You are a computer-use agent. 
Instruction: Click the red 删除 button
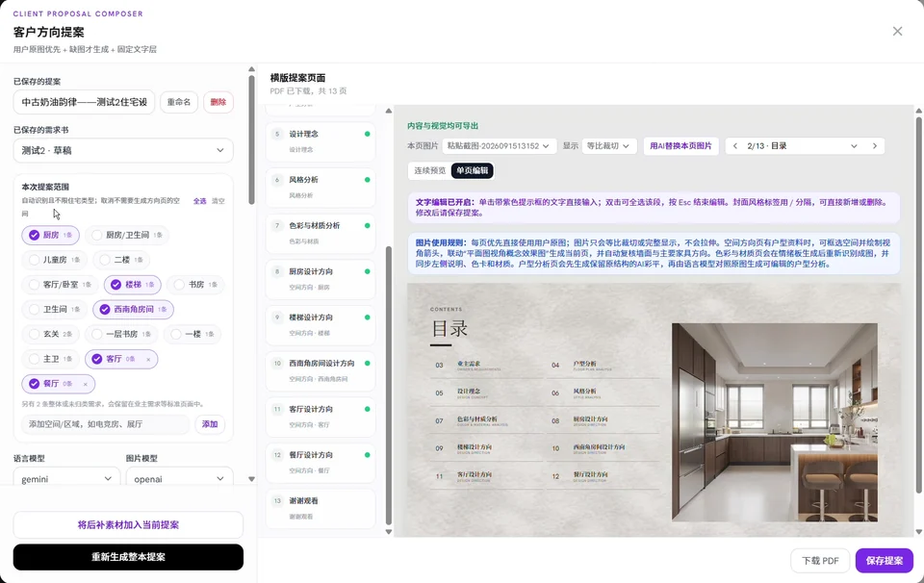tap(218, 103)
